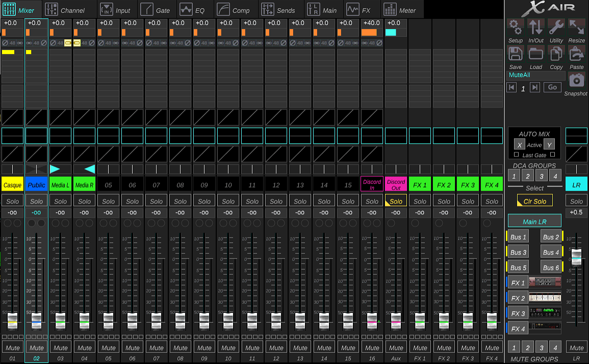Select Bus 6 send layer
589x364 pixels.
551,268
